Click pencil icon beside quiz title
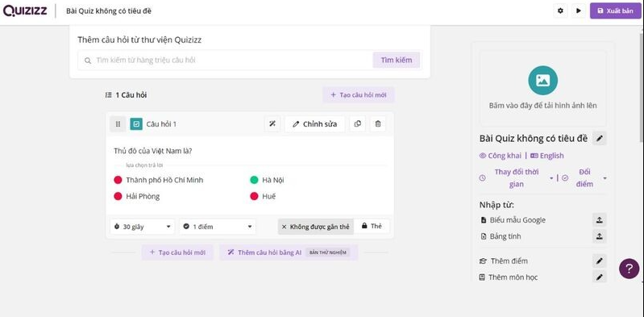 [599, 139]
